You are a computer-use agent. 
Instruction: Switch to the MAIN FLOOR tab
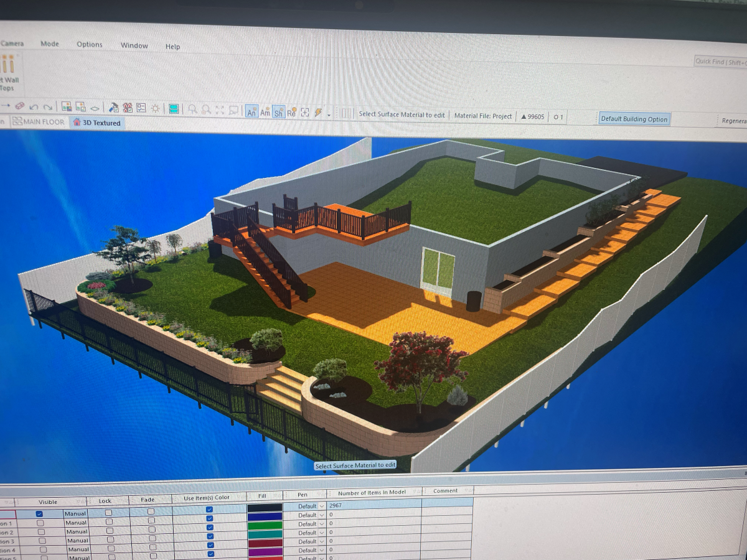44,122
